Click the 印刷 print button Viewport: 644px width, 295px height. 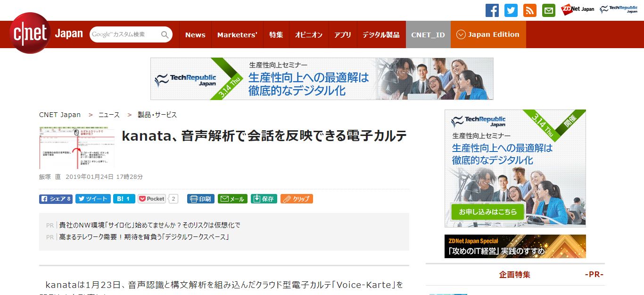(x=201, y=199)
